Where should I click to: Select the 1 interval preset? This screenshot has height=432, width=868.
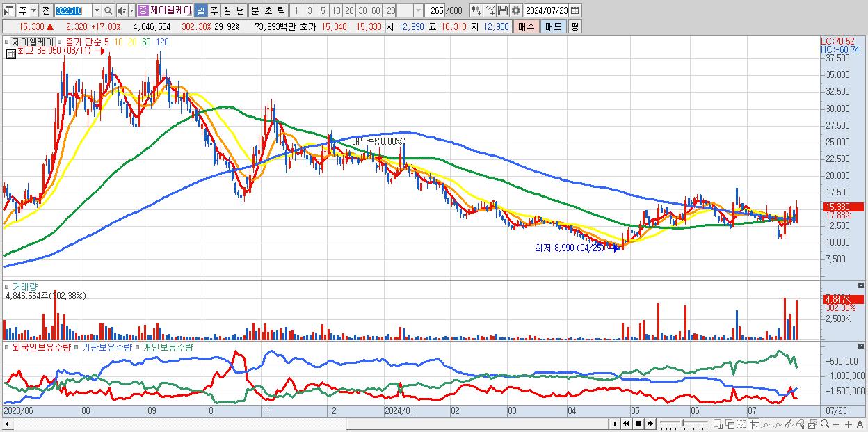click(x=296, y=10)
